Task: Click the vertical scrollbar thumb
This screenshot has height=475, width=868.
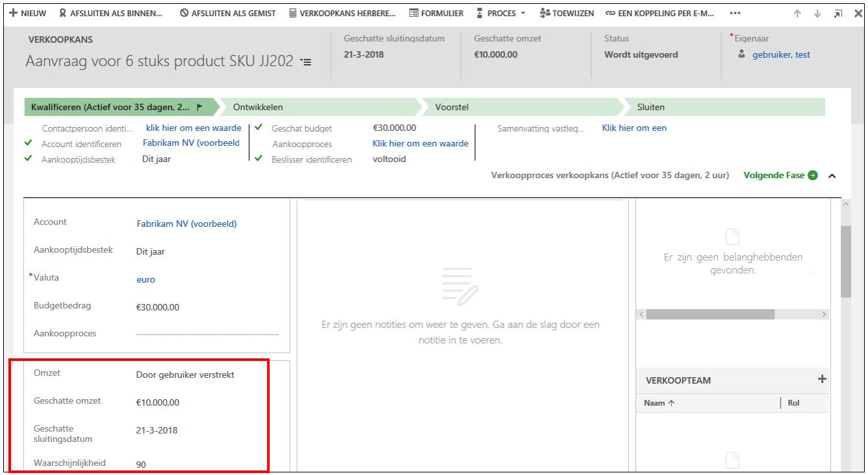Action: tap(846, 261)
